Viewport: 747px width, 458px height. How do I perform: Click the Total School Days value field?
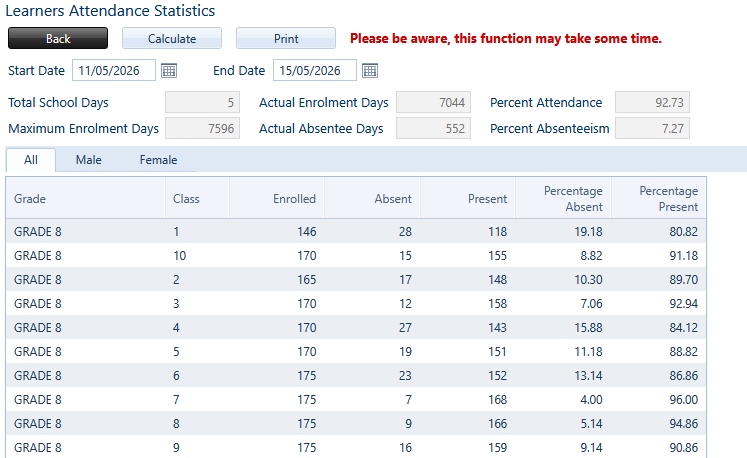click(x=202, y=102)
